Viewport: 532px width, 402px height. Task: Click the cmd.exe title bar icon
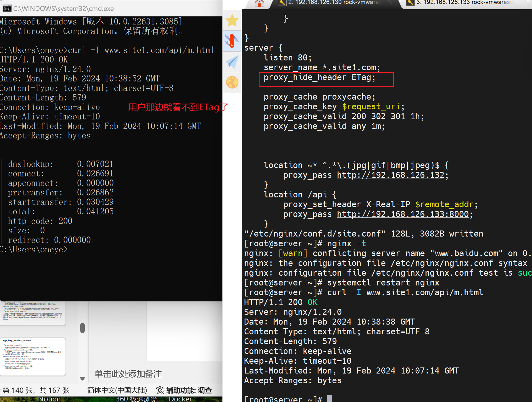(7, 9)
